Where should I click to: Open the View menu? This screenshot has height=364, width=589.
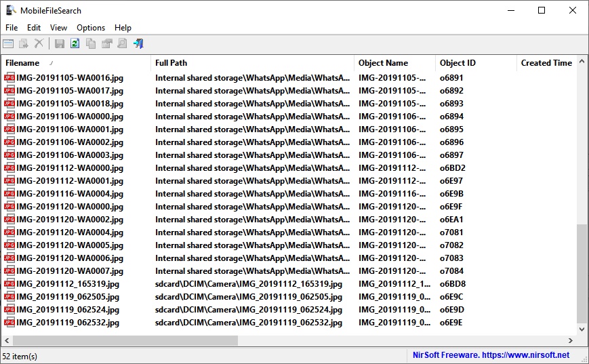pyautogui.click(x=58, y=28)
